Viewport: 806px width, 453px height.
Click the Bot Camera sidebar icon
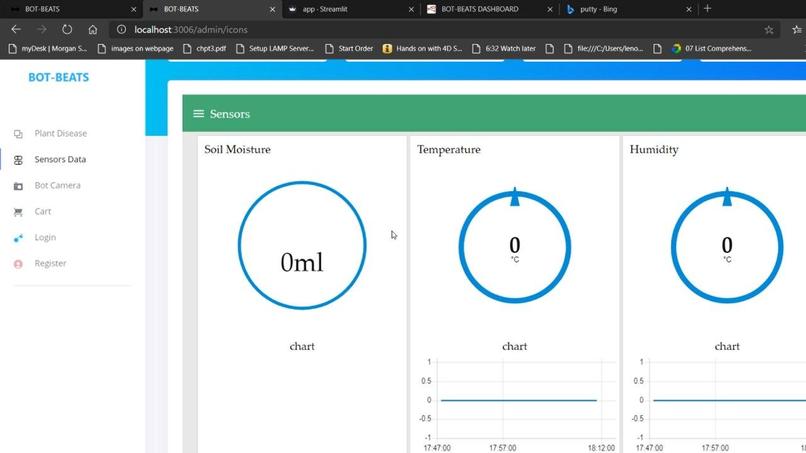tap(18, 186)
